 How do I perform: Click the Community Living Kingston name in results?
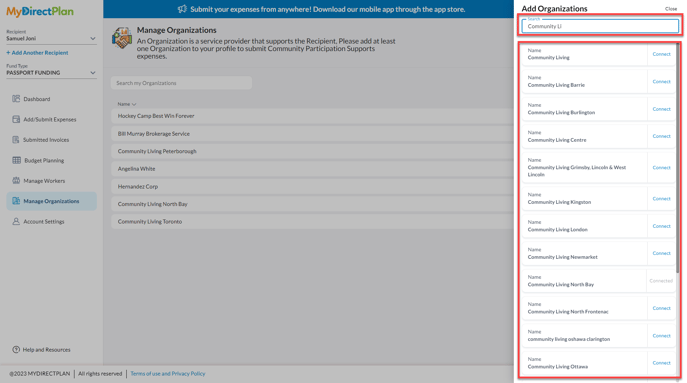click(x=559, y=202)
